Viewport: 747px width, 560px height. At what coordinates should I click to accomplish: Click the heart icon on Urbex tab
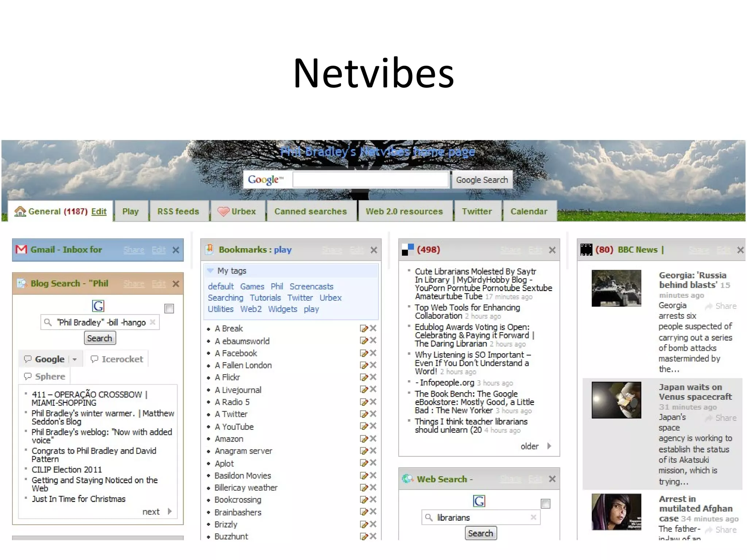coord(223,211)
